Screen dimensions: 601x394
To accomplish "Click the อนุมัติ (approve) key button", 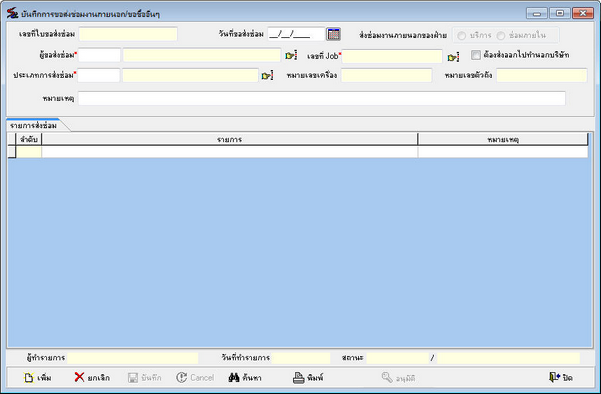I will [x=398, y=378].
